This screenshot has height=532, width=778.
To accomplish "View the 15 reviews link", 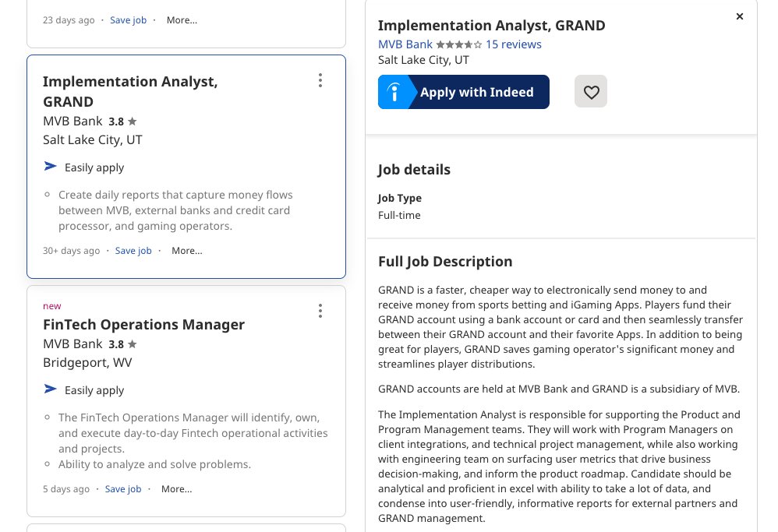I will click(513, 44).
